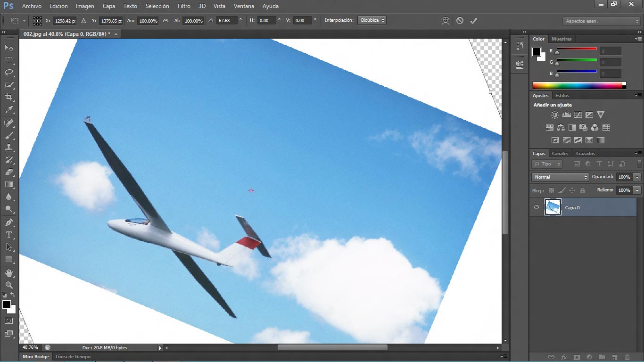
Task: Open the Mini Bridge panel
Action: coord(36,357)
